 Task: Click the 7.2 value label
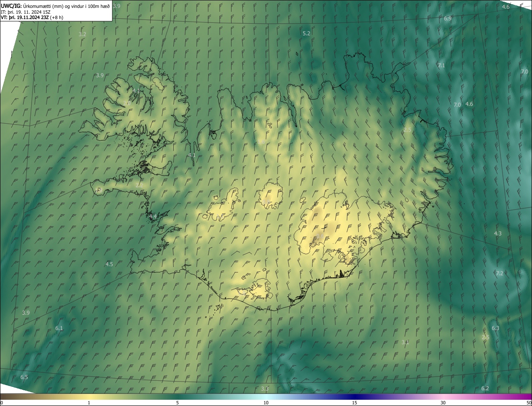(x=500, y=273)
